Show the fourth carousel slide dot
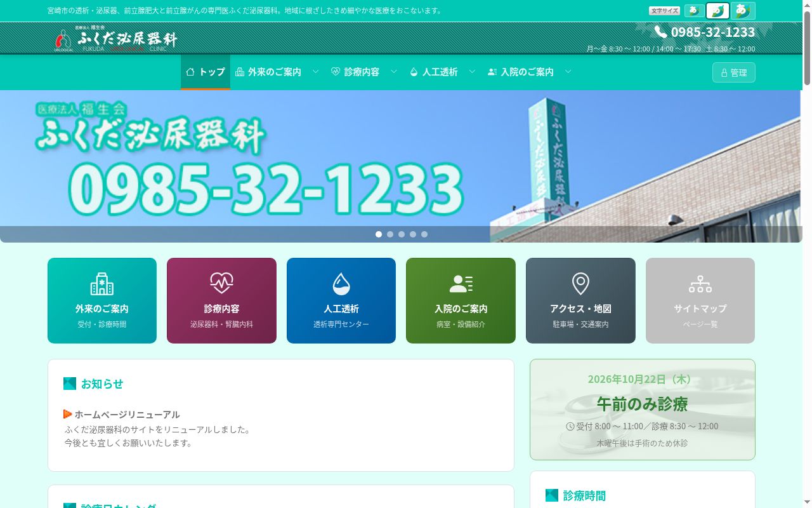Screen dimensions: 812x508 coord(413,234)
